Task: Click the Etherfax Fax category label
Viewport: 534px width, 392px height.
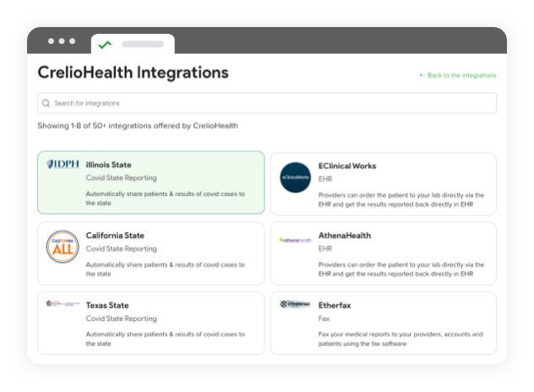Action: point(322,318)
